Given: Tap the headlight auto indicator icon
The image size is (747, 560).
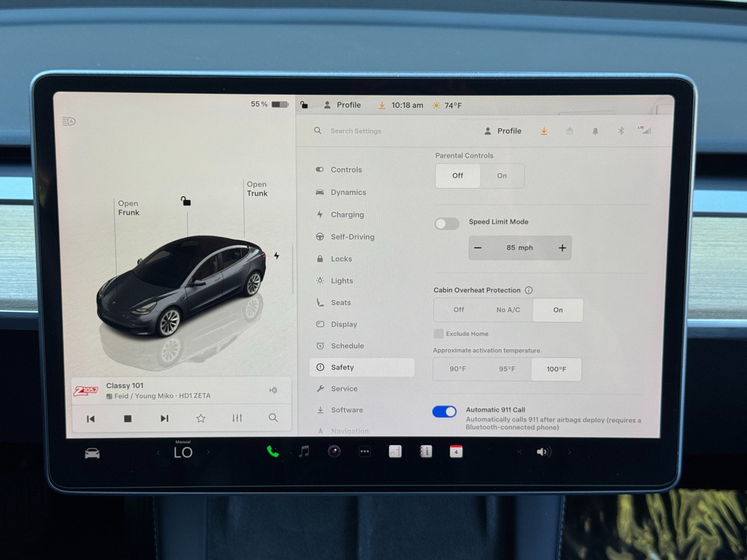Looking at the screenshot, I should point(69,122).
